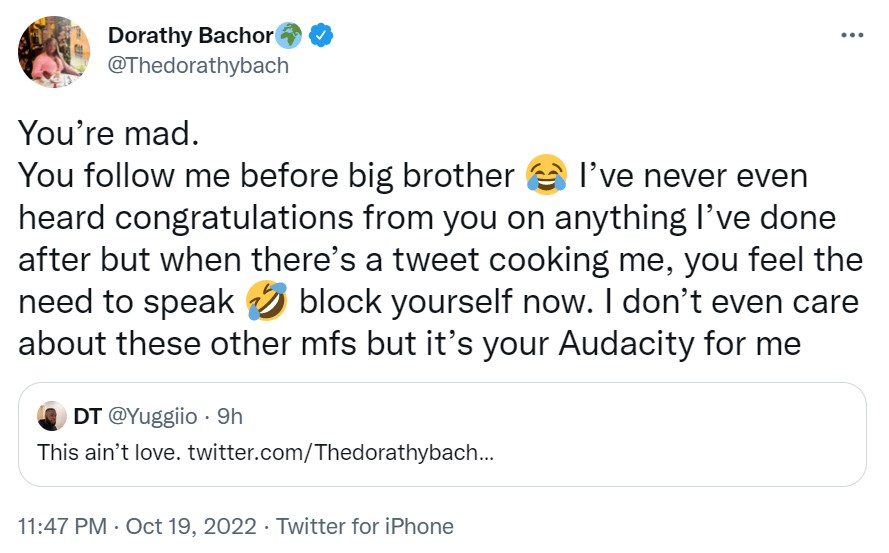
Task: Open the Dorathy Bachor display name link
Action: point(190,36)
